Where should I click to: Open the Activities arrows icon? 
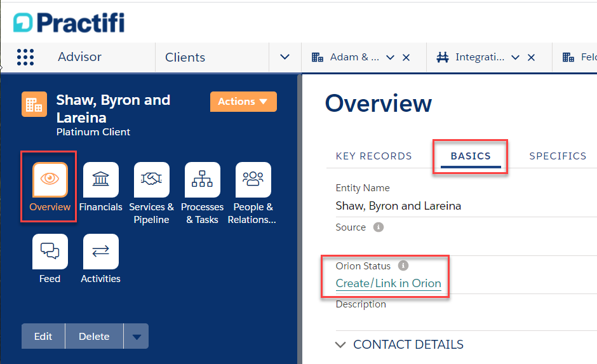click(x=100, y=252)
